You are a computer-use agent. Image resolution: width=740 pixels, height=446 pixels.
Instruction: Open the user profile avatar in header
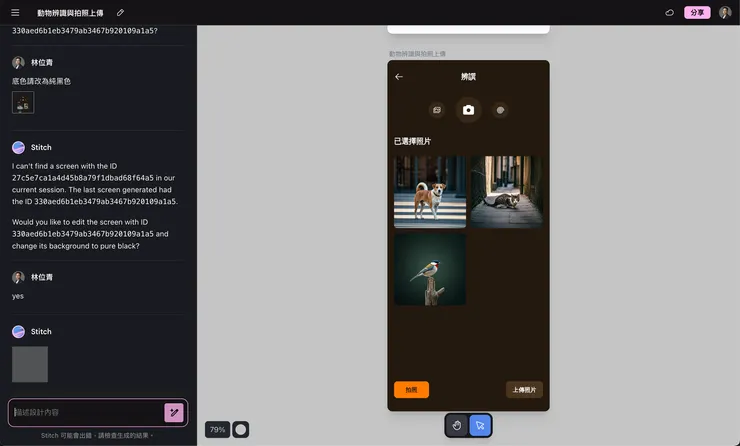click(725, 13)
